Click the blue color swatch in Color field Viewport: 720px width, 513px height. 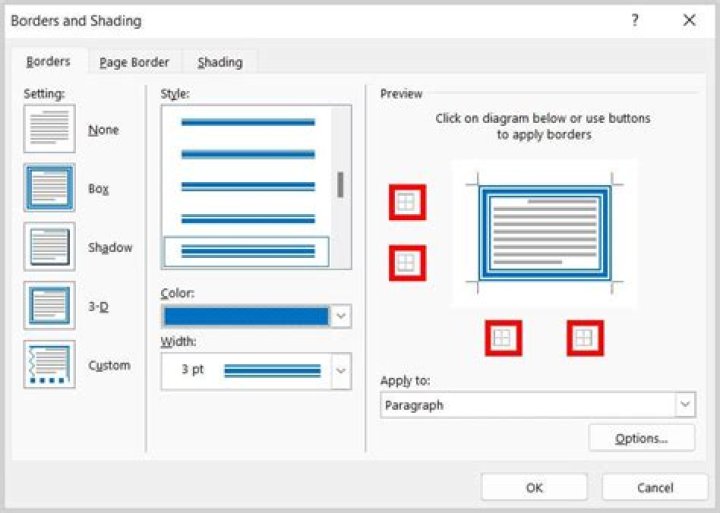[245, 316]
